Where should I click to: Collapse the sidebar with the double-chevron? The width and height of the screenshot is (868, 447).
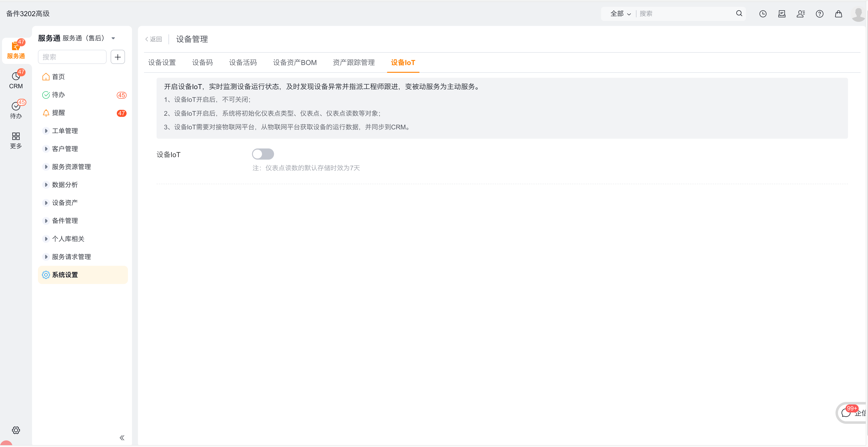122,437
